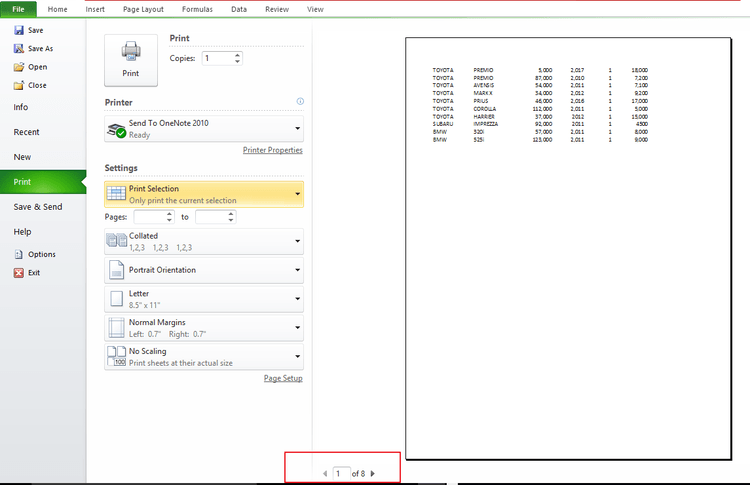Screen dimensions: 750x485
Task: Click the Save icon in the sidebar
Action: (19, 30)
